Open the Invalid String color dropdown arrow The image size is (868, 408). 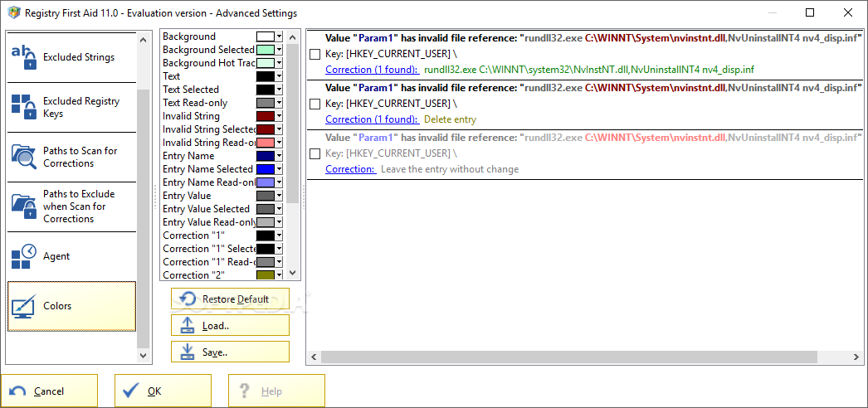tap(279, 116)
